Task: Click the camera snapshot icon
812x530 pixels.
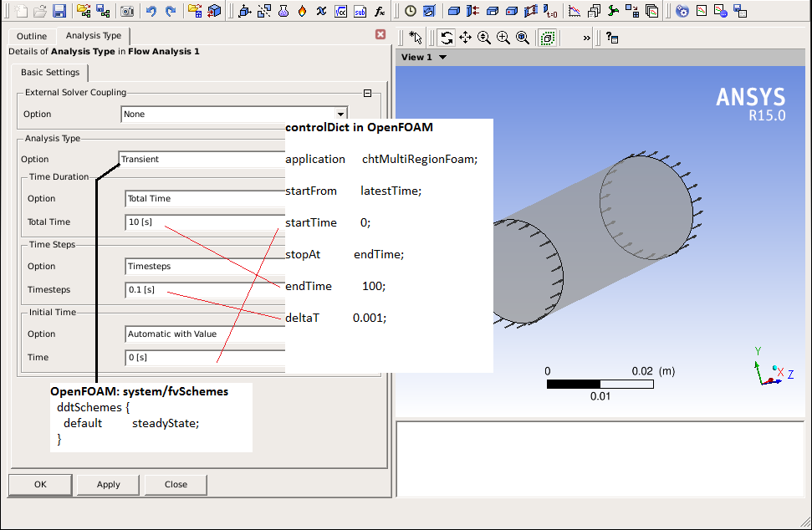Action: click(x=127, y=10)
